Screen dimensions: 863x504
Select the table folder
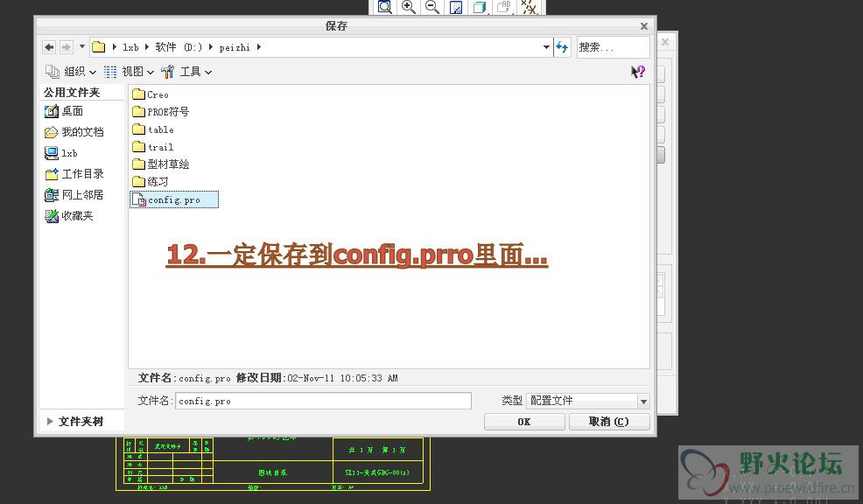153,129
